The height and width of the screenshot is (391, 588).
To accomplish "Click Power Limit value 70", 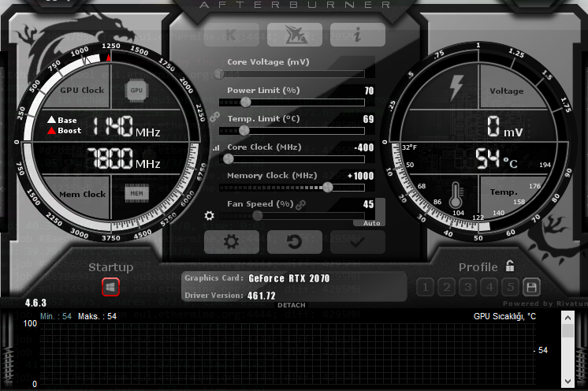I will pos(369,91).
